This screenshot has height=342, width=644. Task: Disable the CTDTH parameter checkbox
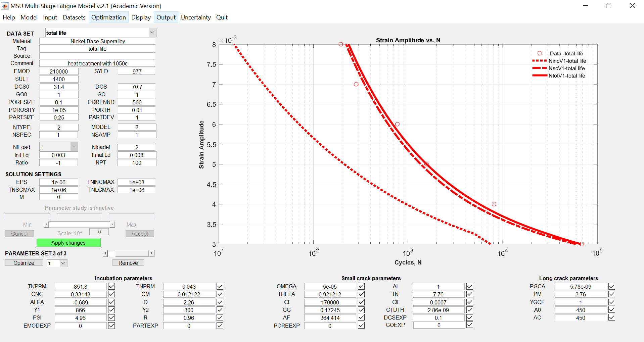pos(470,310)
